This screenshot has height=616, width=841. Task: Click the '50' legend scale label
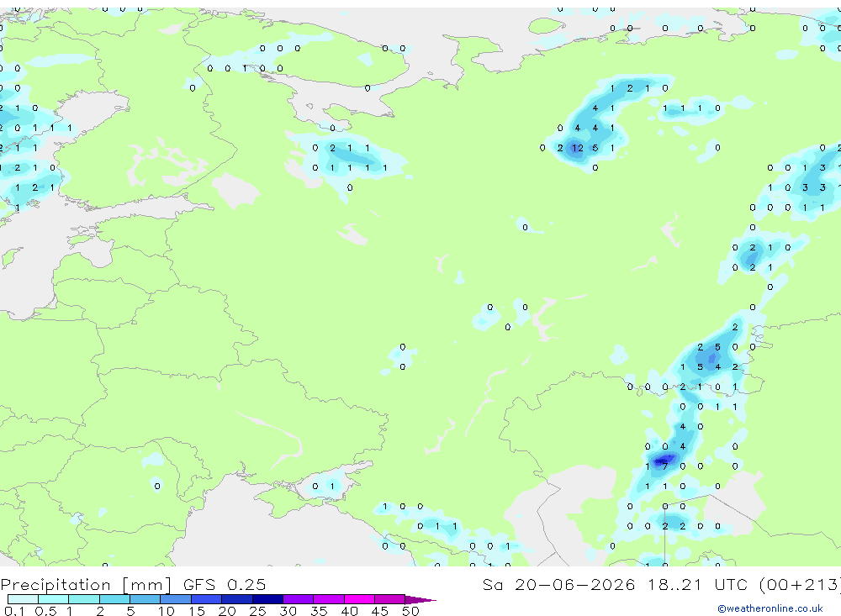click(x=410, y=611)
